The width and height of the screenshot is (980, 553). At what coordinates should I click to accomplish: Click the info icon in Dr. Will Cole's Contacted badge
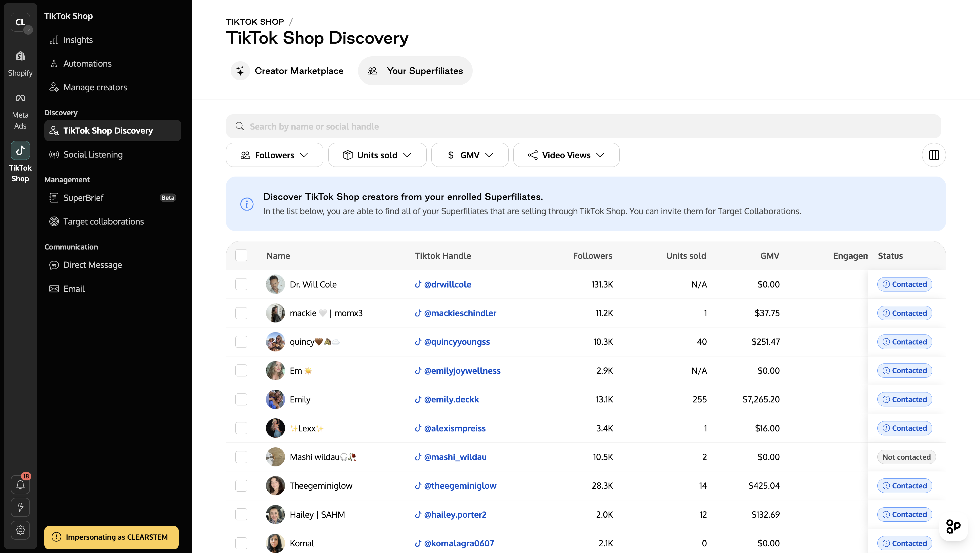point(886,284)
